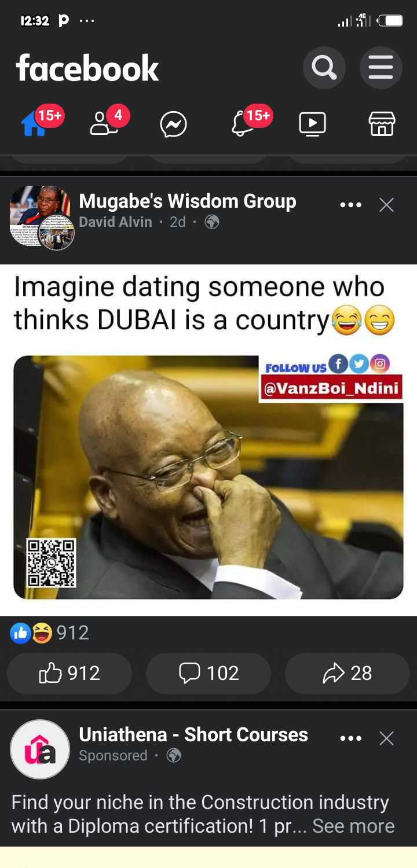417x868 pixels.
Task: Go to Home feed tab icon
Action: (34, 124)
